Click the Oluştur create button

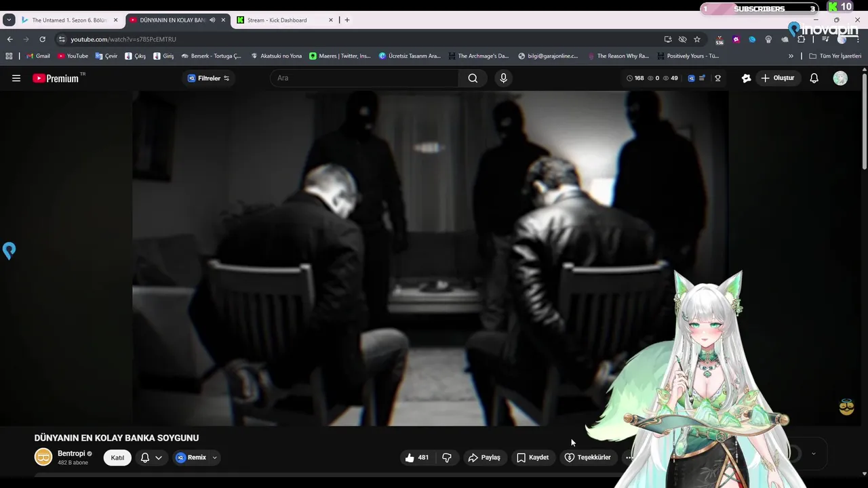(x=777, y=78)
